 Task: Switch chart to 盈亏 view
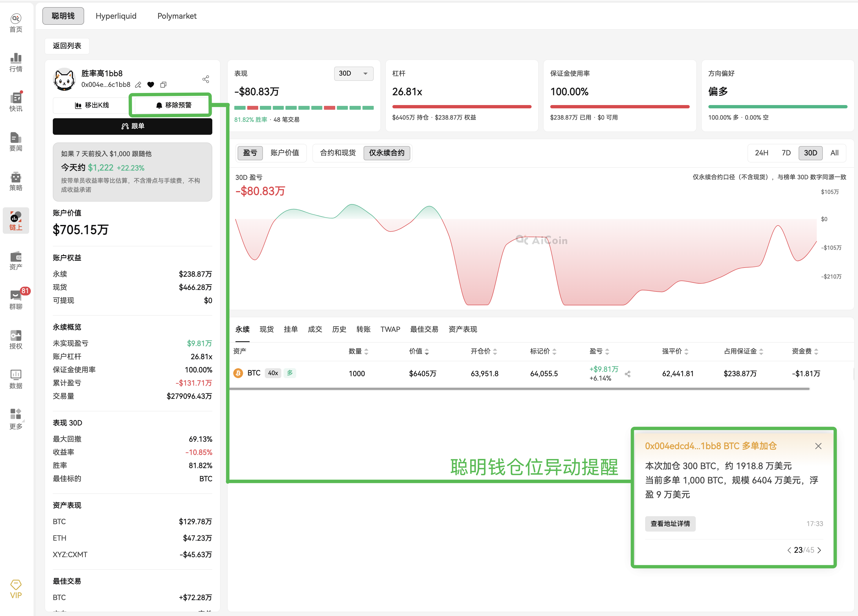point(250,153)
